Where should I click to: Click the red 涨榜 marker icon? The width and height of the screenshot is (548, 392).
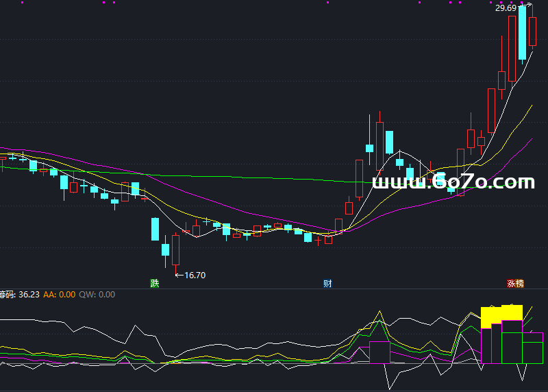[x=515, y=283]
